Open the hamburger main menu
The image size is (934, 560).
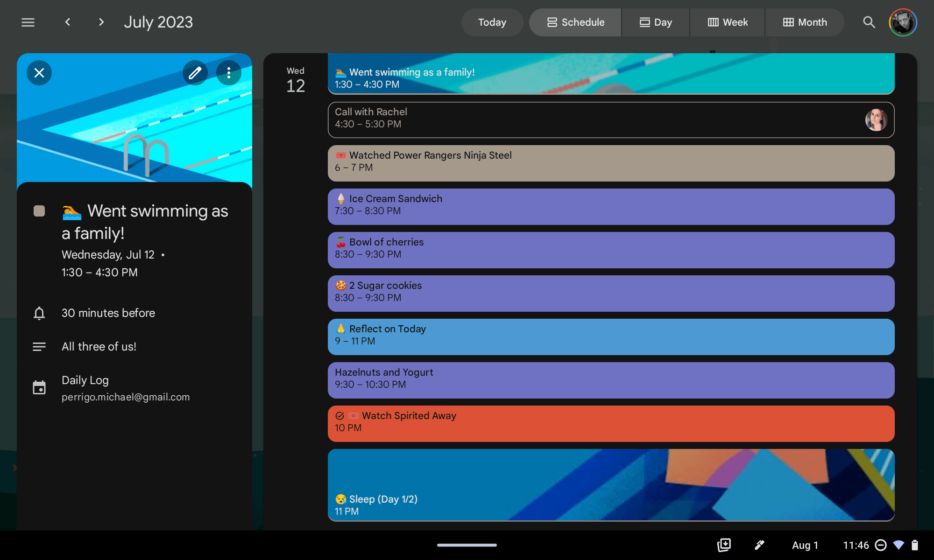28,22
